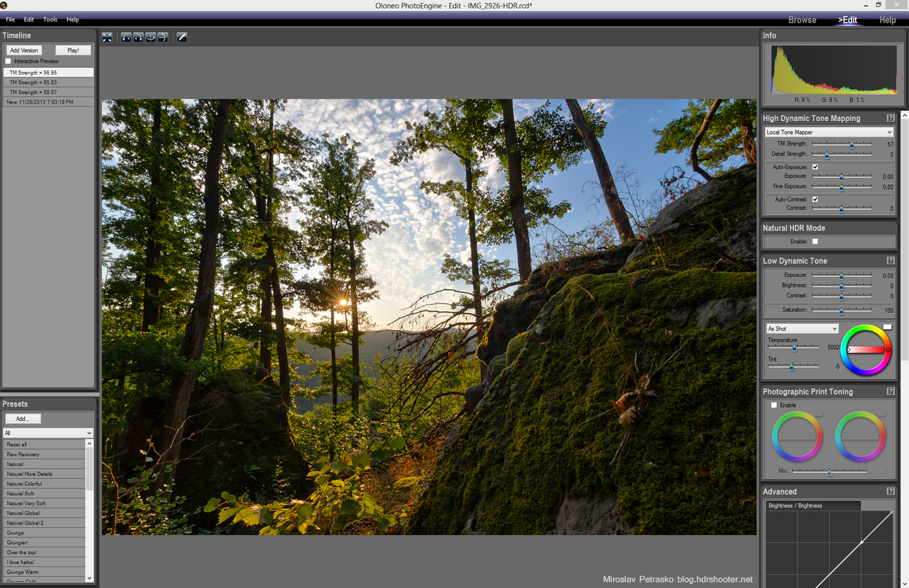Image resolution: width=909 pixels, height=588 pixels.
Task: Open help for High Dynamic Tone Mapping
Action: pos(890,118)
